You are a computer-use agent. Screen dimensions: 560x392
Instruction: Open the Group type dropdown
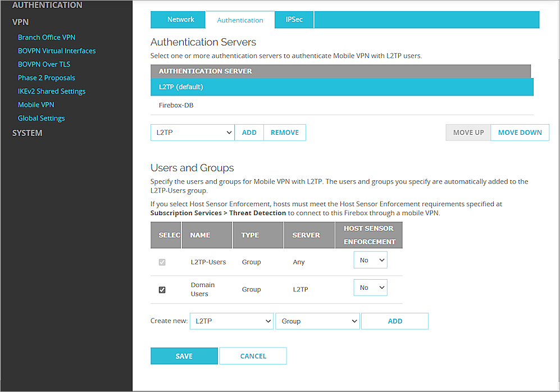[x=317, y=321]
